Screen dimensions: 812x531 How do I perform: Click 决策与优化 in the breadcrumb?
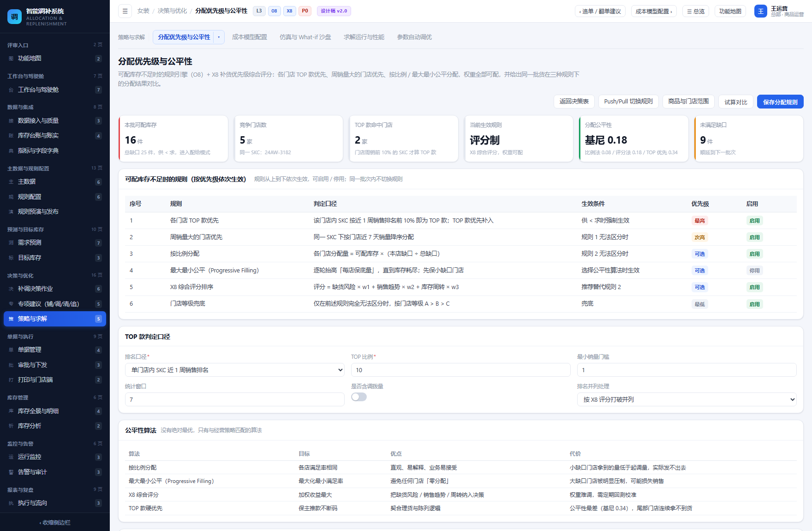[172, 11]
